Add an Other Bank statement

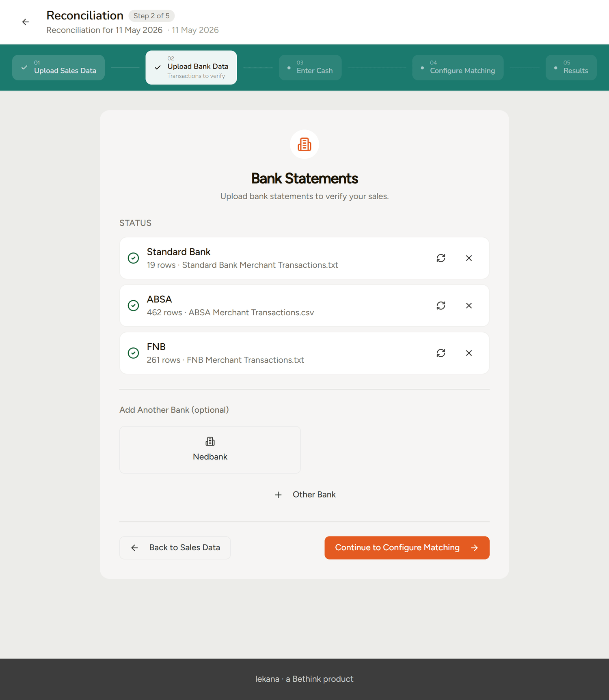pos(304,495)
